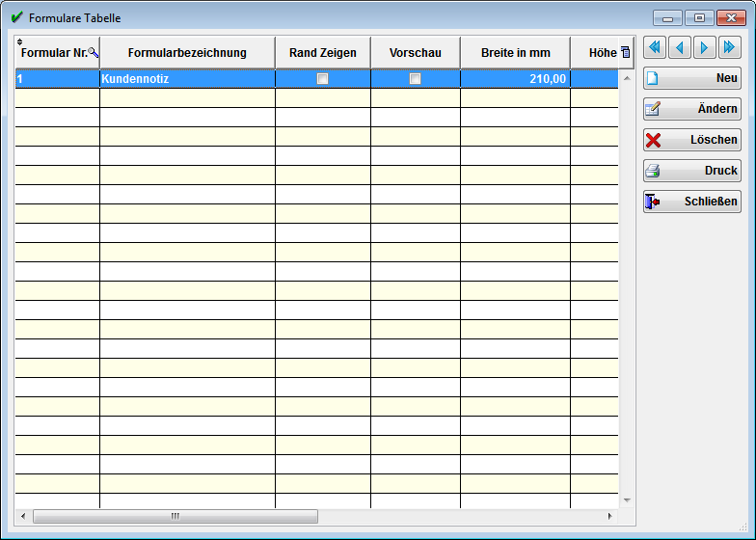The image size is (756, 540).
Task: Click the Ändern button
Action: tap(692, 109)
